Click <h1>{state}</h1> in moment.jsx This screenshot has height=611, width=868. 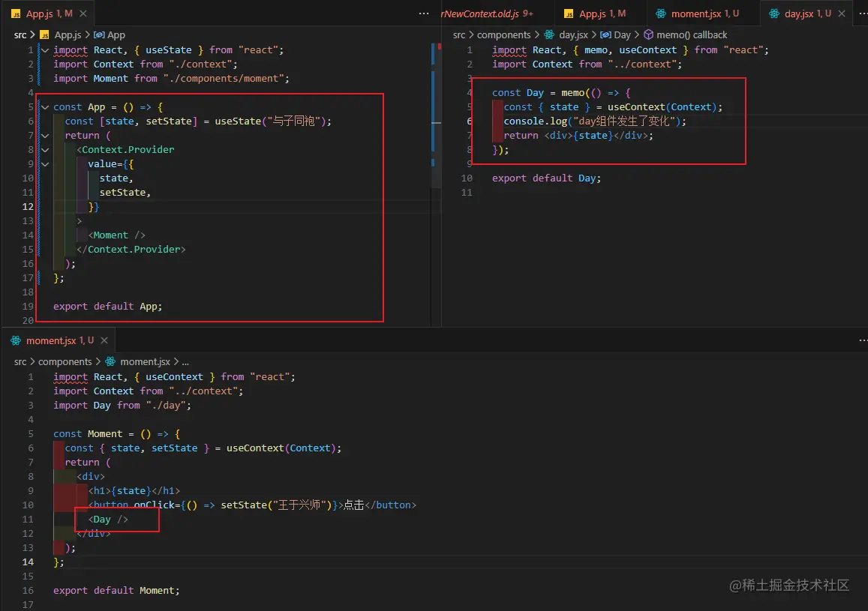134,490
